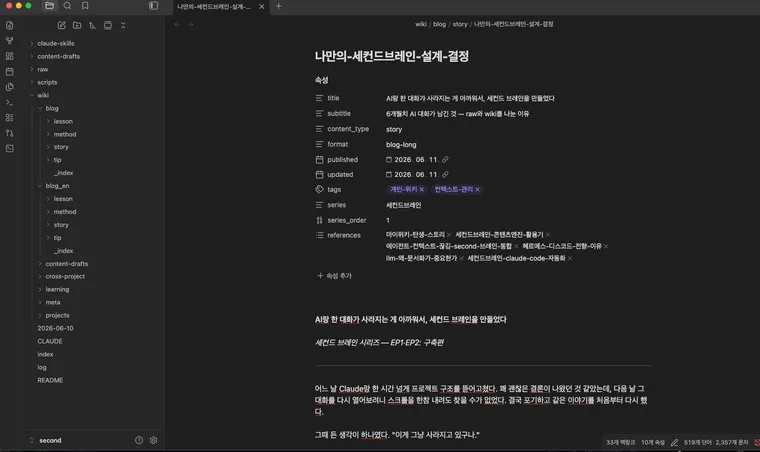Click wiki in breadcrumb path
Screen dimensions: 760x452
pyautogui.click(x=421, y=24)
